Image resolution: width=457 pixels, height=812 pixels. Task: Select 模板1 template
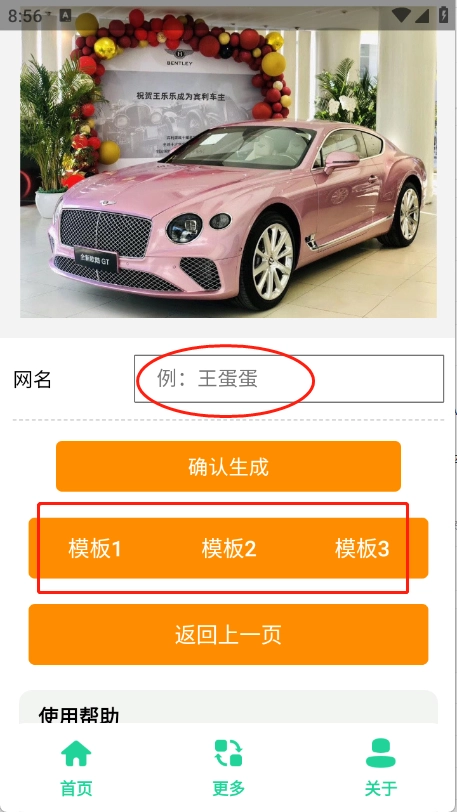95,548
